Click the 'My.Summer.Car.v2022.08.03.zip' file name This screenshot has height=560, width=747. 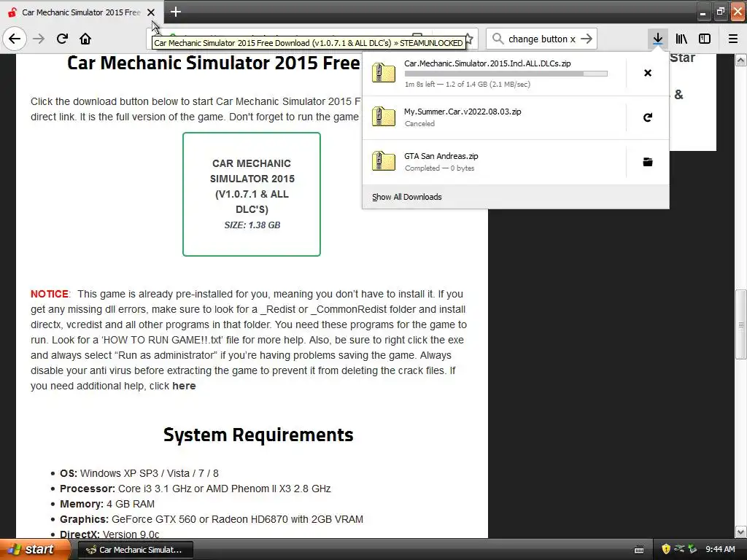(x=462, y=112)
